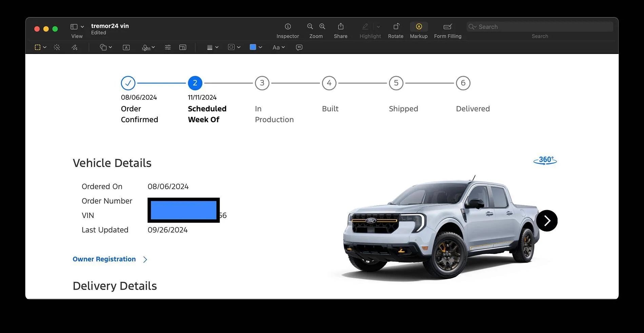The image size is (644, 333).
Task: Rotate the image
Action: click(x=396, y=26)
